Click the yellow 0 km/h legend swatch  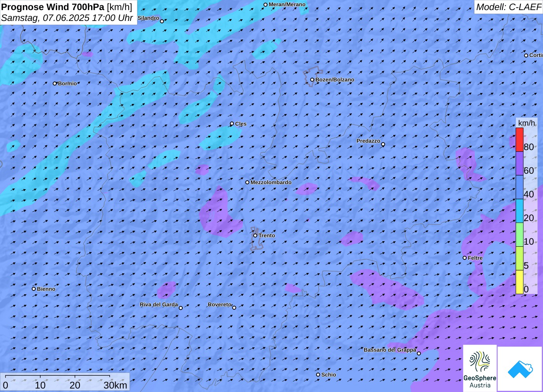pyautogui.click(x=519, y=282)
